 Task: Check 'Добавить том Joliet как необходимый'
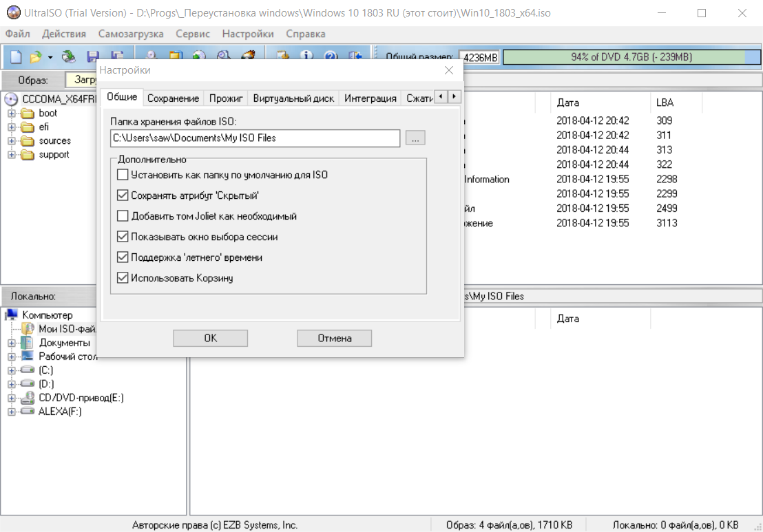pyautogui.click(x=123, y=216)
